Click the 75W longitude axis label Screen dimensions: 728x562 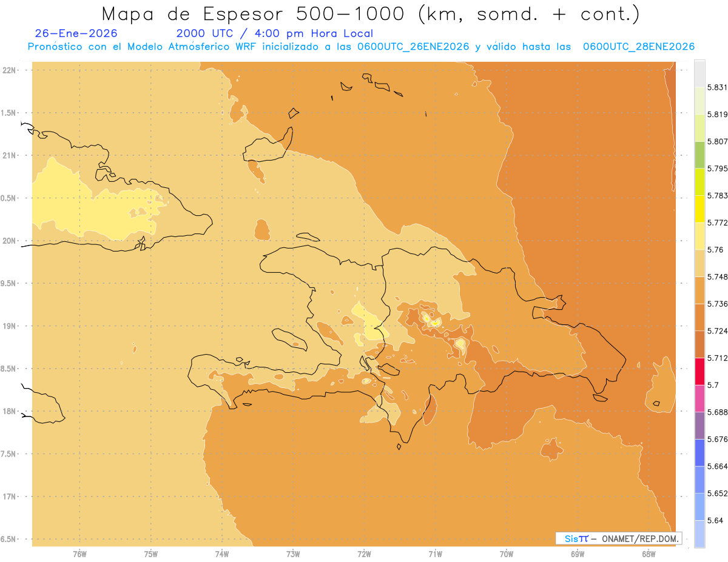[151, 553]
